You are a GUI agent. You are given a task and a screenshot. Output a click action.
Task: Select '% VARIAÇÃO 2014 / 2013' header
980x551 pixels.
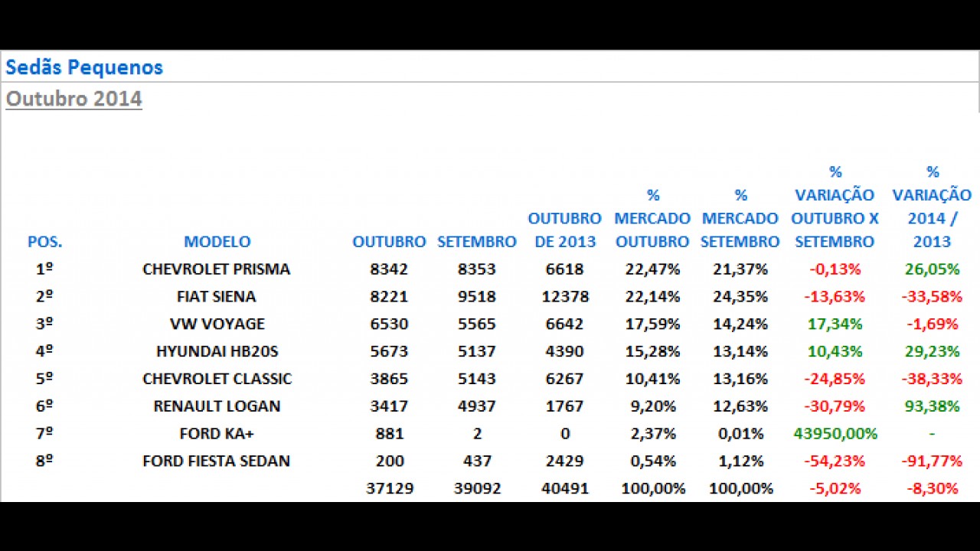tap(932, 207)
